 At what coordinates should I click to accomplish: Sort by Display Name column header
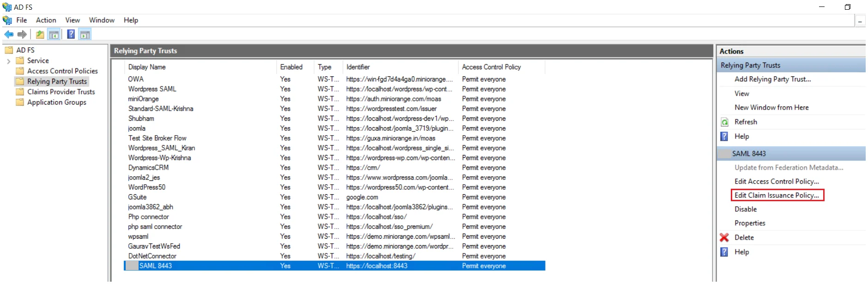[x=147, y=67]
